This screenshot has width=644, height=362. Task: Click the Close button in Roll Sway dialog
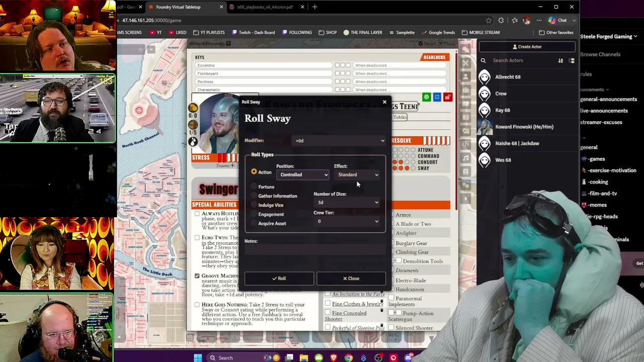[x=351, y=279]
